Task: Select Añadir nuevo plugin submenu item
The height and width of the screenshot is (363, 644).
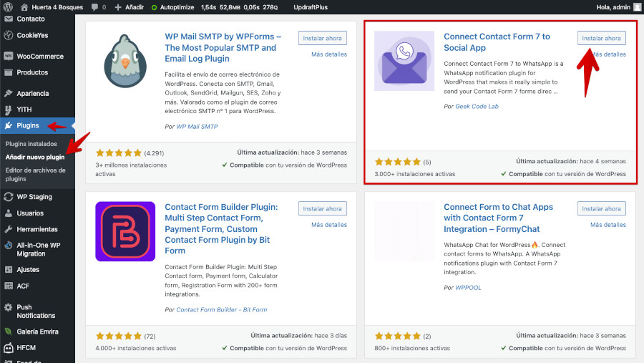Action: pos(35,157)
